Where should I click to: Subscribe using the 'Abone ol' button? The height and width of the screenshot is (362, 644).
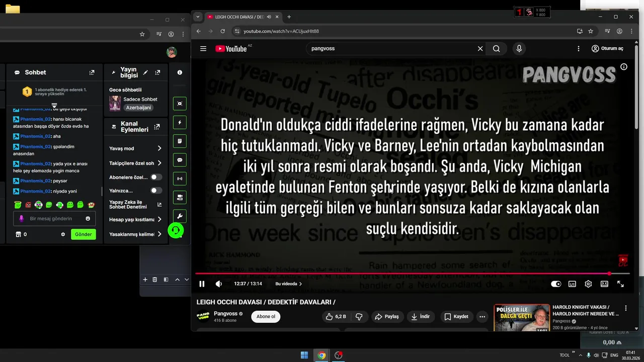tap(266, 317)
